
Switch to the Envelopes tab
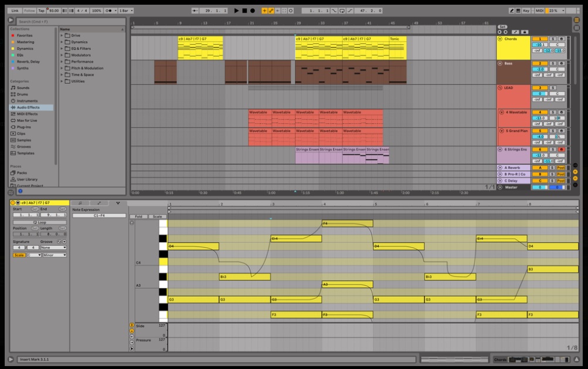point(99,203)
